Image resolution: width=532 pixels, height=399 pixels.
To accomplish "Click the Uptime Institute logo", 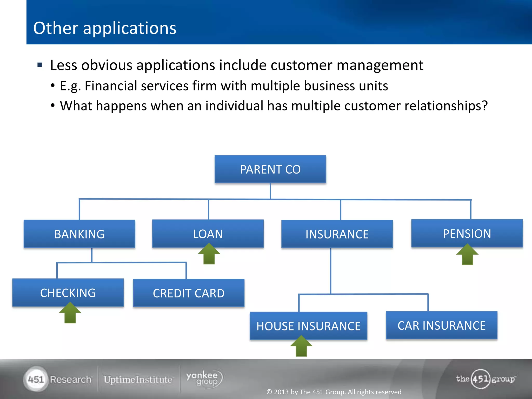I will tap(138, 380).
